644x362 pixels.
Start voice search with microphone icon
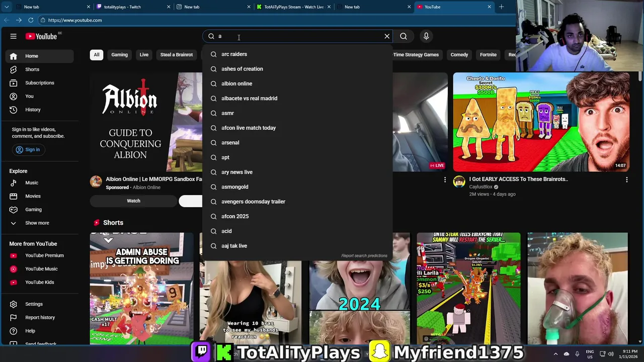(426, 36)
